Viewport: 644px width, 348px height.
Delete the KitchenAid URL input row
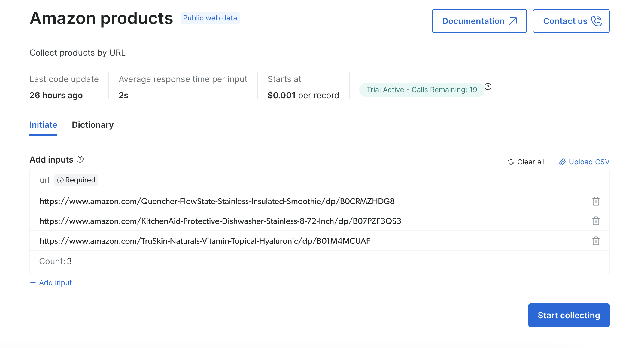click(596, 221)
